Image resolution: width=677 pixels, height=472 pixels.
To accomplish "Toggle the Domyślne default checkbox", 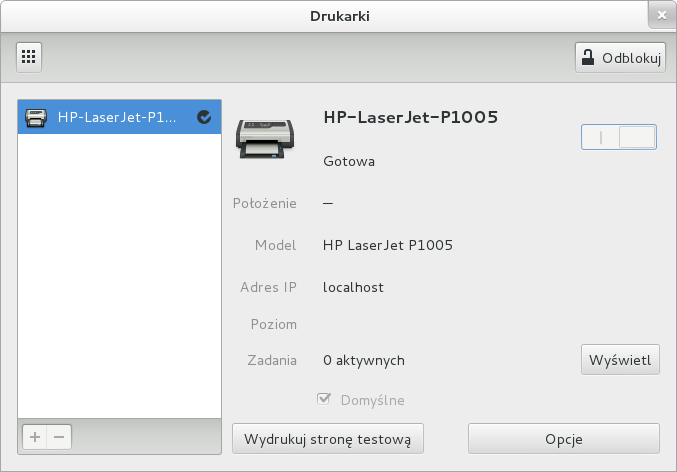I will pos(324,400).
